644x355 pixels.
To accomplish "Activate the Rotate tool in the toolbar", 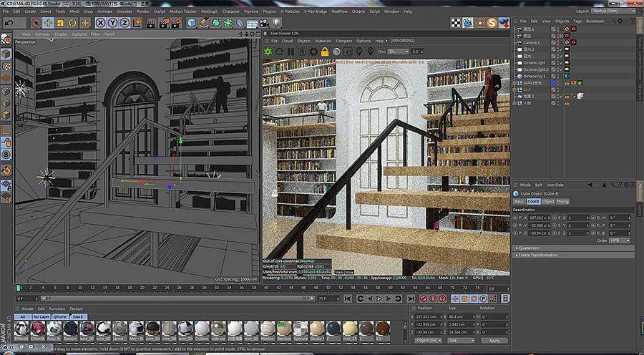I will pyautogui.click(x=73, y=23).
